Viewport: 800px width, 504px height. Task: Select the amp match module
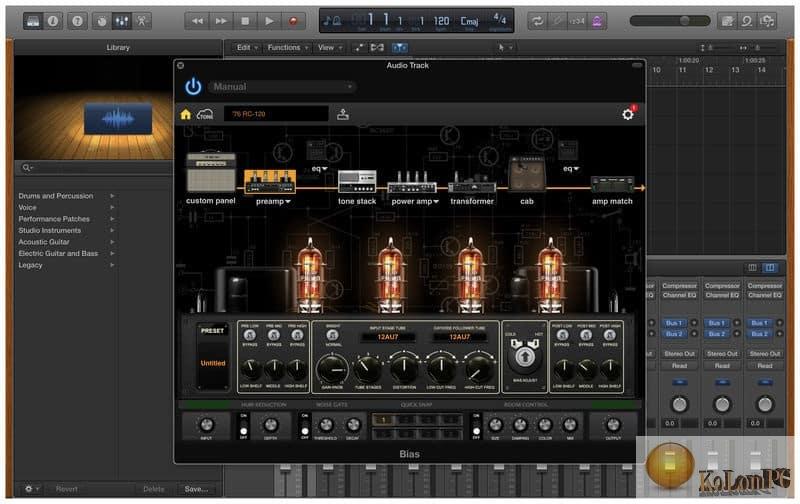coord(612,184)
